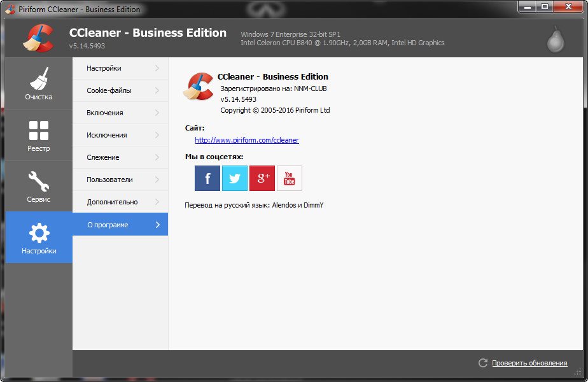Minimize the CCleaner window

(528, 7)
